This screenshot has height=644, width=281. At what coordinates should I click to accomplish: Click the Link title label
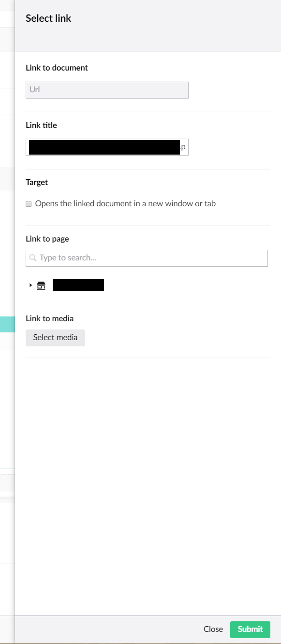[x=41, y=125]
